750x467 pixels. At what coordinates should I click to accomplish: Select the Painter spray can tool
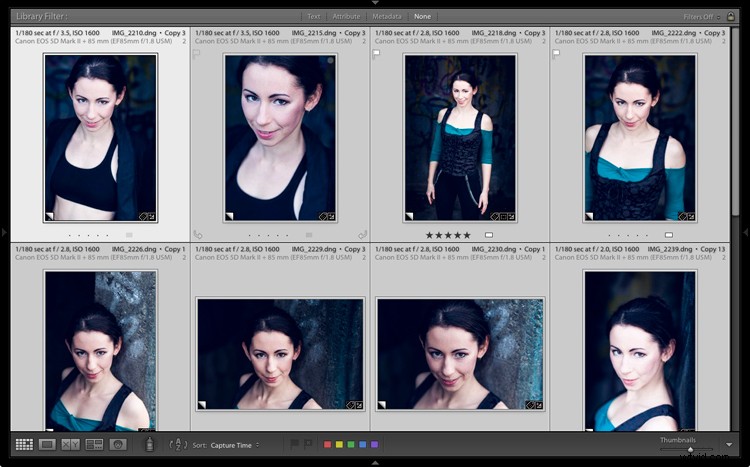click(149, 445)
